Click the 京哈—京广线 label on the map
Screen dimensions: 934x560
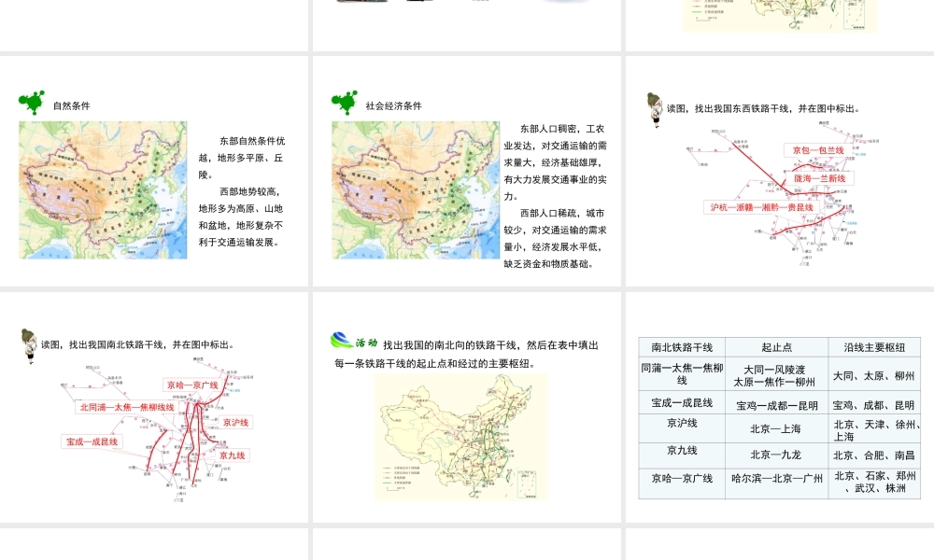[192, 385]
